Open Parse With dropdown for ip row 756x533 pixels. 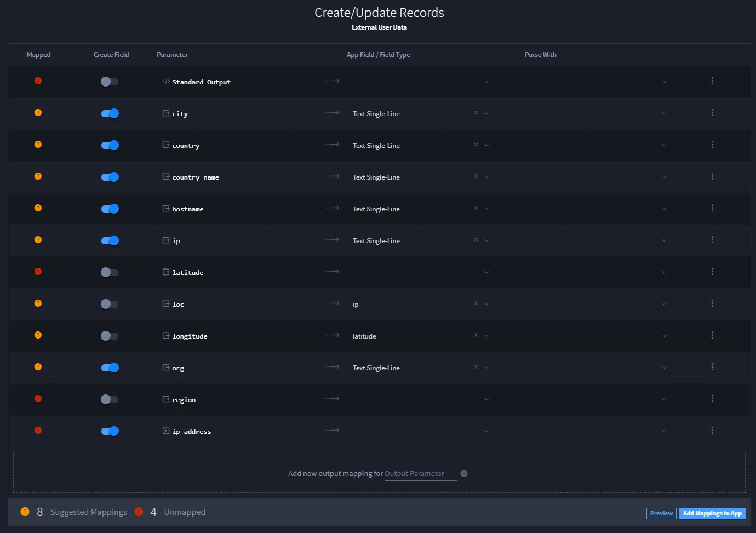pos(664,240)
